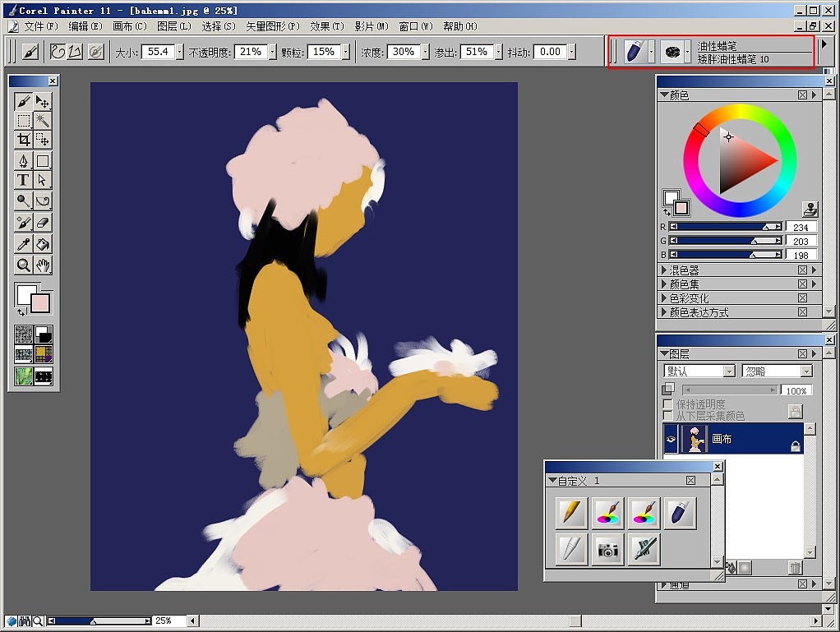Select the Magnifier zoom tool
The height and width of the screenshot is (632, 840).
[x=24, y=265]
